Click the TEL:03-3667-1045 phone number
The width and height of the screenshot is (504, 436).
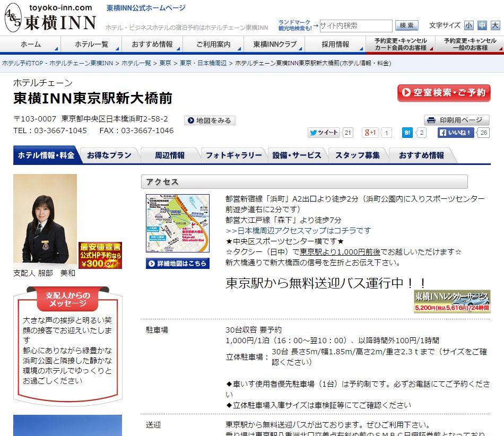[x=50, y=130]
